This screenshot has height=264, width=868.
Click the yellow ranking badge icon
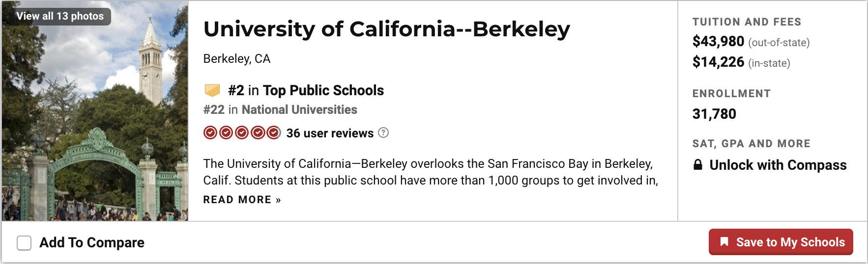click(x=212, y=90)
